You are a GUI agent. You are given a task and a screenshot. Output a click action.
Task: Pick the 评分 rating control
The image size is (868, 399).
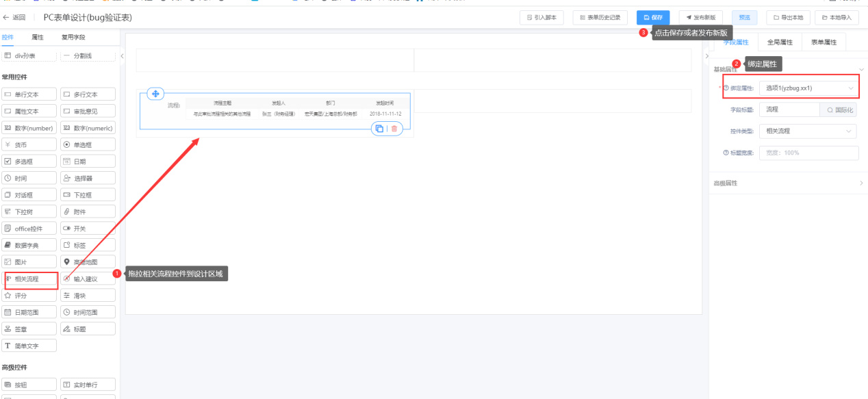[29, 296]
